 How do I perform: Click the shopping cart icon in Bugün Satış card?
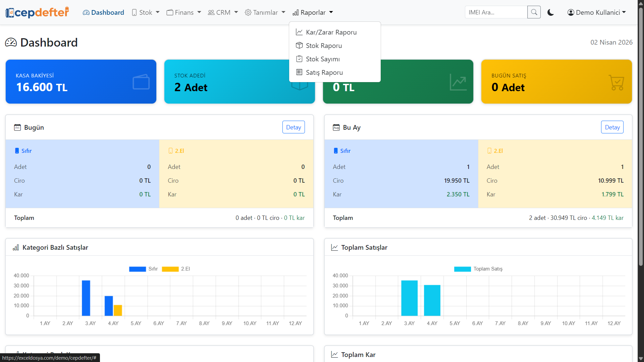[x=616, y=82]
